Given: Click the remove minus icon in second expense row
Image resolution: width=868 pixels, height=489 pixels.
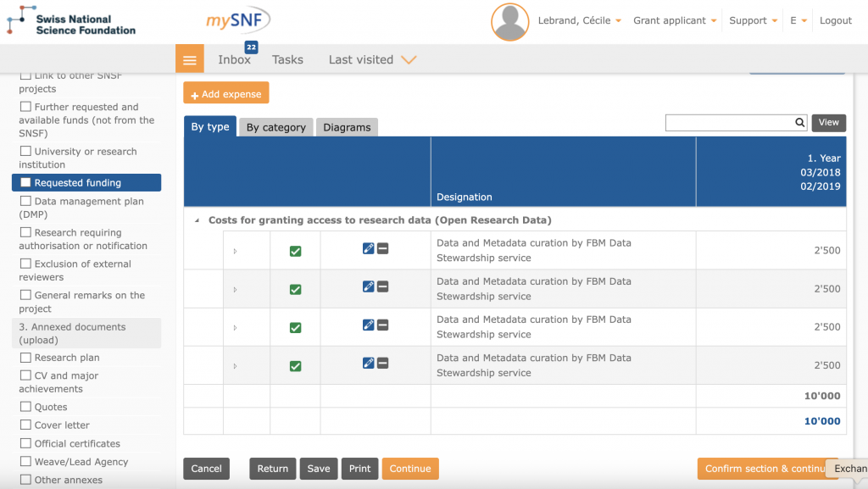Looking at the screenshot, I should [x=383, y=286].
